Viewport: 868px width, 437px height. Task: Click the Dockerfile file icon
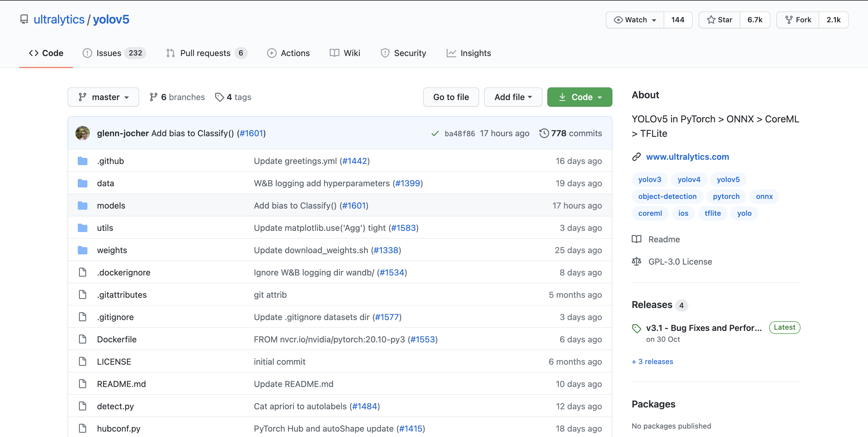[x=83, y=339]
